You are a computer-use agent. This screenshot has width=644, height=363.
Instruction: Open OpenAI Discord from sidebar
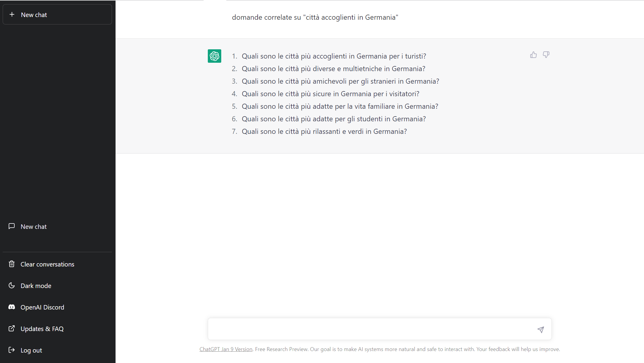pos(42,307)
